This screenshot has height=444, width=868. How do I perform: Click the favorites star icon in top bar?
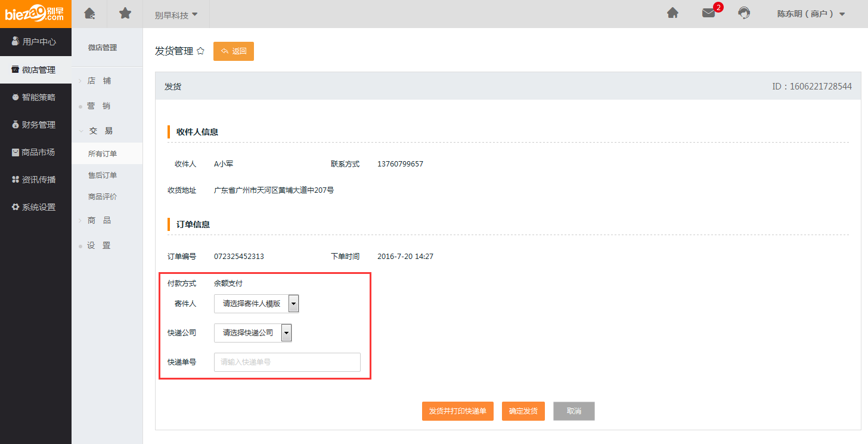125,13
